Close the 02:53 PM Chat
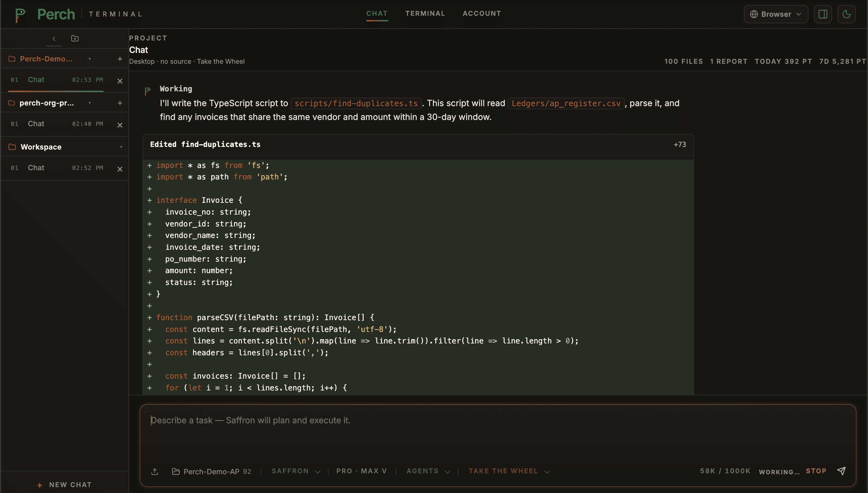The image size is (868, 493). (x=120, y=81)
